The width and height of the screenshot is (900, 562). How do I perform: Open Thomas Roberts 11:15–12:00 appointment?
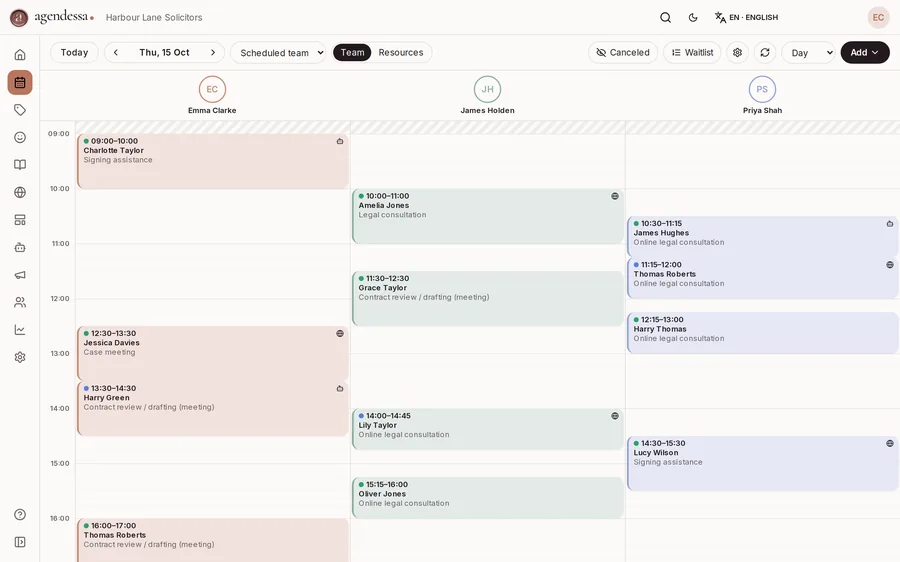[x=763, y=278]
